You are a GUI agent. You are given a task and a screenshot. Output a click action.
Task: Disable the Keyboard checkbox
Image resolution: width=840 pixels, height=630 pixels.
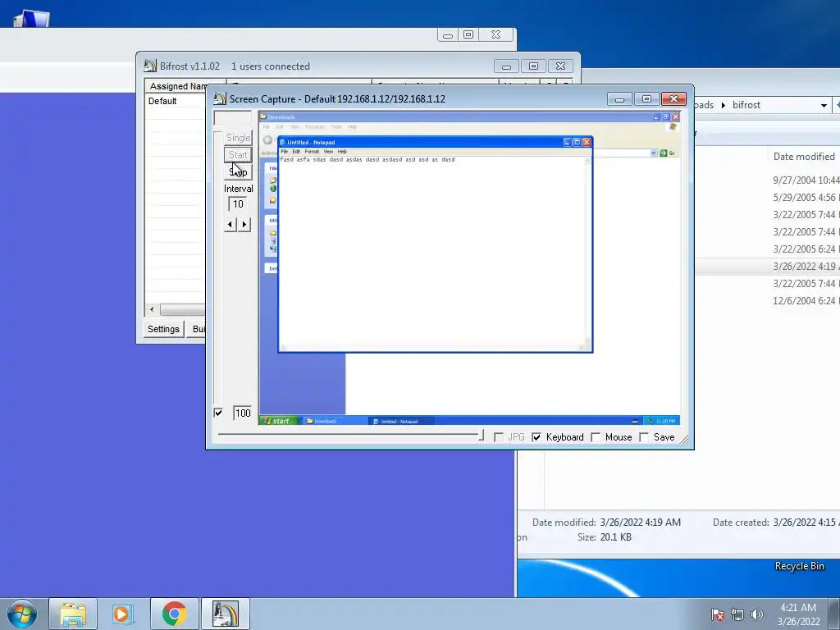point(536,437)
